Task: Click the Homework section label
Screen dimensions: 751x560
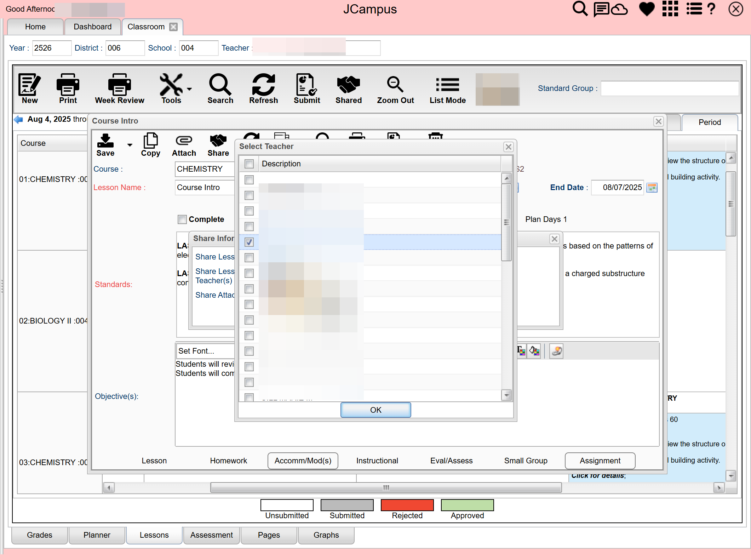Action: point(229,461)
